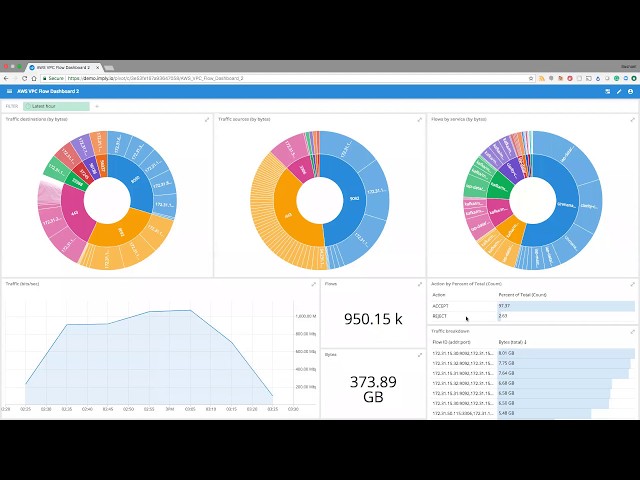Click the Traffic (bits/sec) area chart peak
The height and width of the screenshot is (480, 640).
point(190,311)
